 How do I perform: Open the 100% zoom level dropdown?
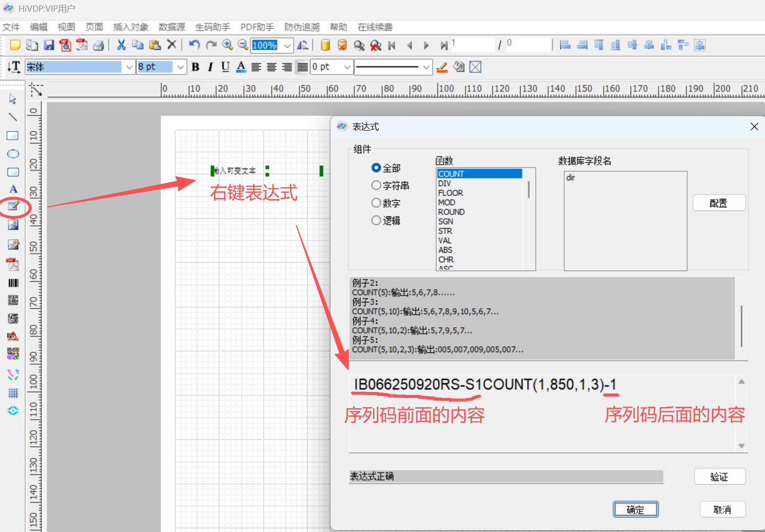click(287, 46)
